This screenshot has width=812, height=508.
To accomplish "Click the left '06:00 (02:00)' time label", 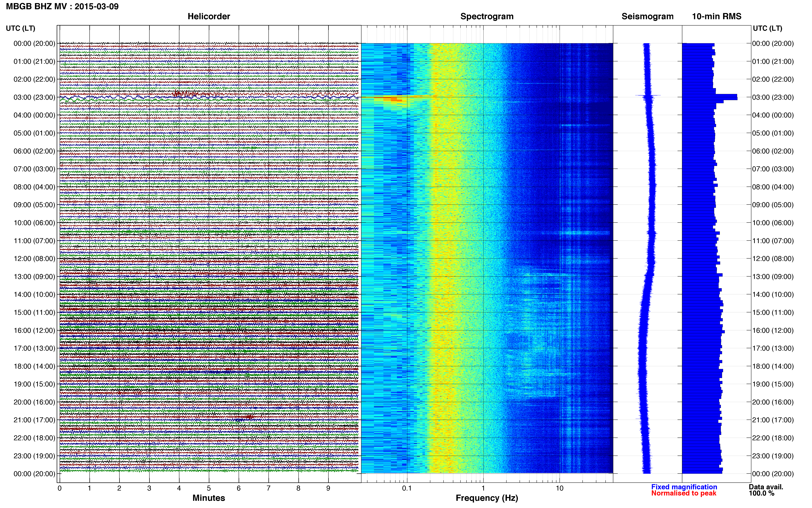I will [34, 151].
